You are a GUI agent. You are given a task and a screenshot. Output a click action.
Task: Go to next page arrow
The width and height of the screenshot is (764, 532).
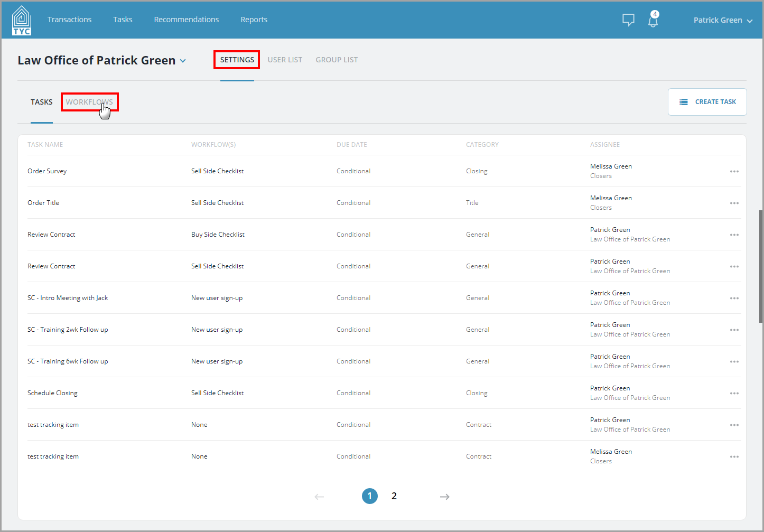[x=445, y=497]
